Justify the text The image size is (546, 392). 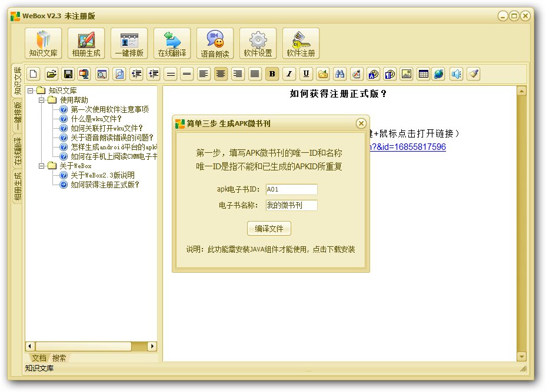[x=255, y=73]
